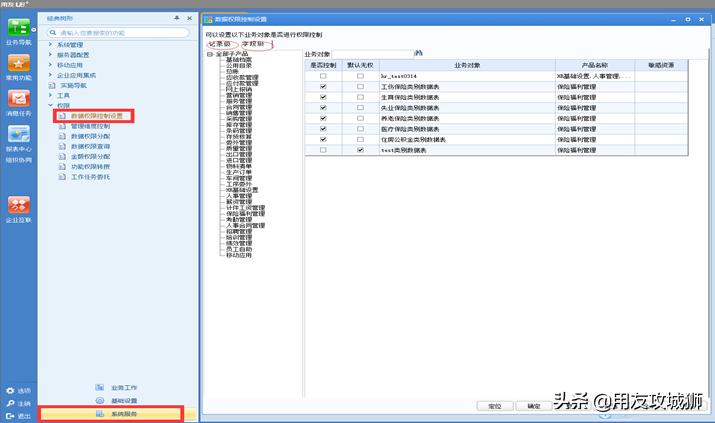The width and height of the screenshot is (715, 423).
Task: Click the document icon beside 数据权限查询
Action: pos(62,146)
